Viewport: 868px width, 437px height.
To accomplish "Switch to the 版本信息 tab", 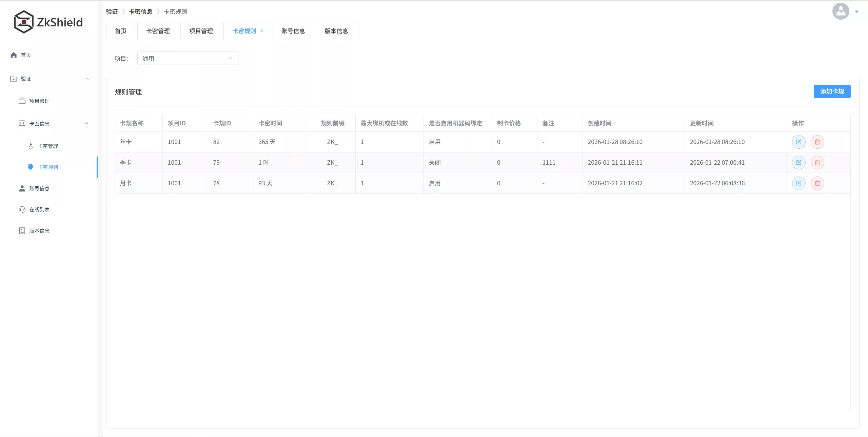I will (x=336, y=31).
